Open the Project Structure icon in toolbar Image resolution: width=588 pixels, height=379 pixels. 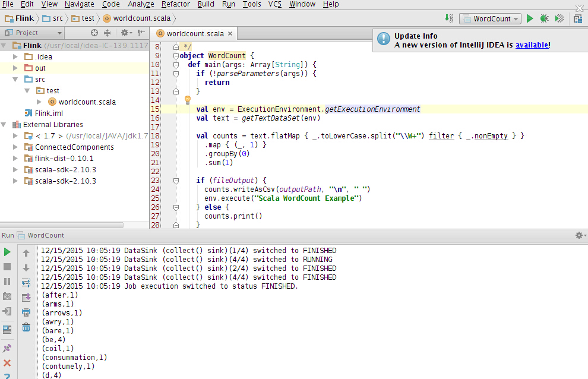click(578, 19)
